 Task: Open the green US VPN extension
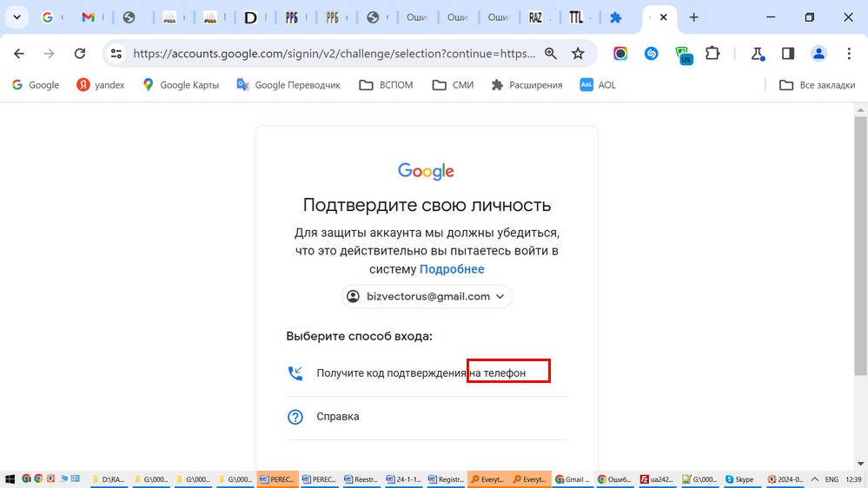[x=684, y=55]
